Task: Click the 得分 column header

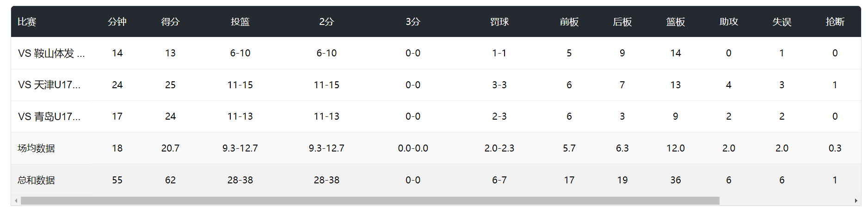Action: pos(170,22)
